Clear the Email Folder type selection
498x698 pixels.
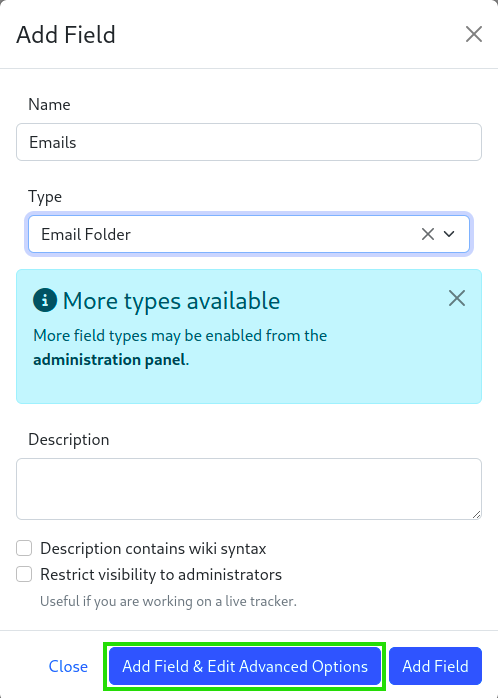pyautogui.click(x=428, y=234)
